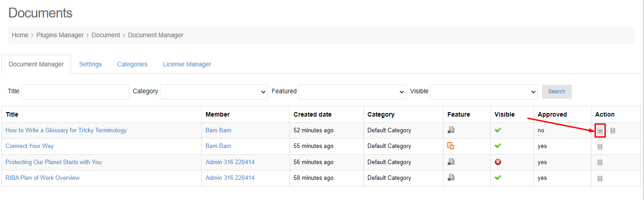
Task: Unfeature the Connect Your Way document
Action: pos(451,146)
